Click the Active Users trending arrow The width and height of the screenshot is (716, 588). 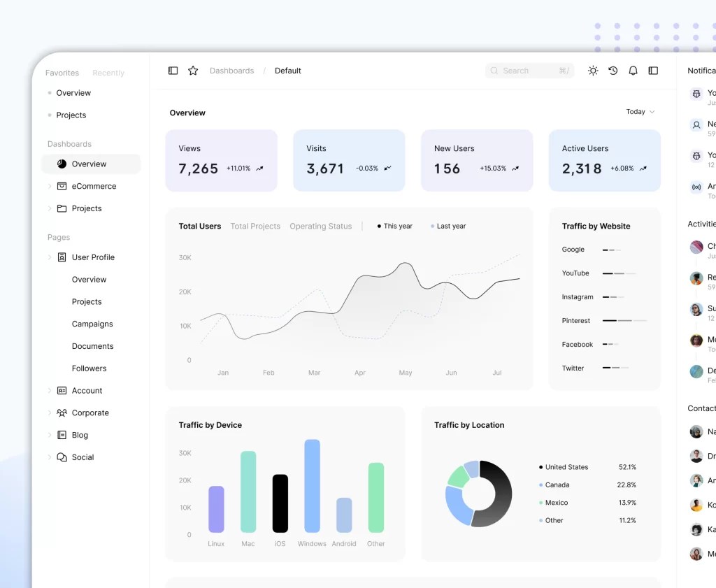[x=643, y=168]
